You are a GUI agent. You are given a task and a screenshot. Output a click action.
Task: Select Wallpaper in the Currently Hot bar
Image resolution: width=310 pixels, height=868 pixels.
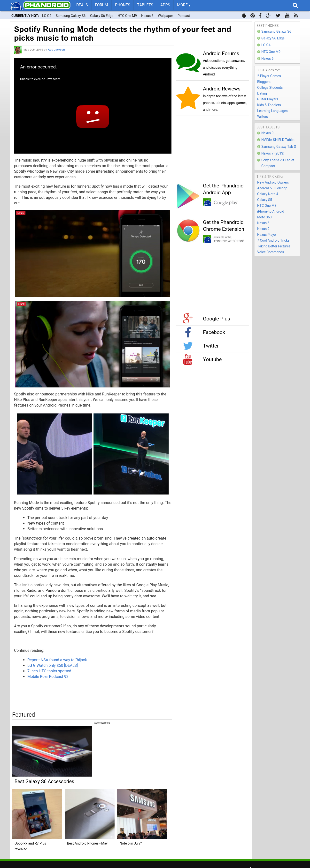point(165,16)
